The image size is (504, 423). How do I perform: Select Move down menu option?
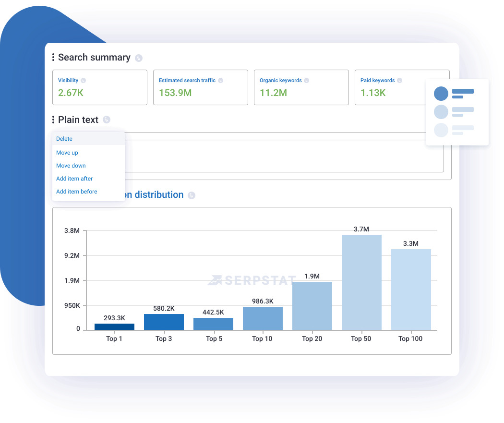point(71,166)
